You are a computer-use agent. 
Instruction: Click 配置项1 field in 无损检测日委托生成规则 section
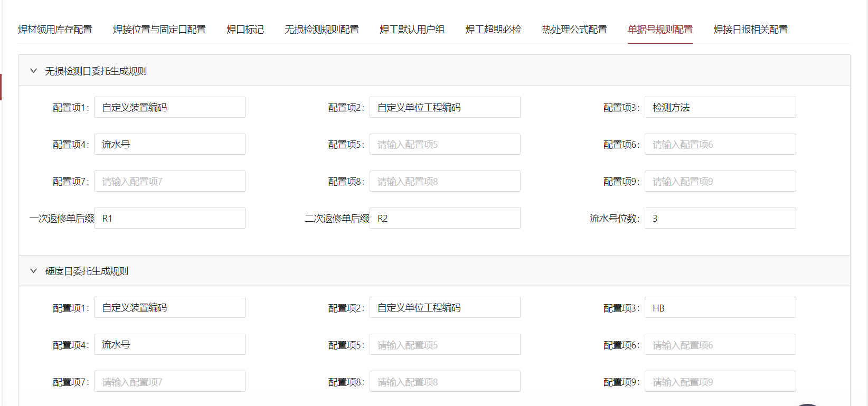(169, 107)
